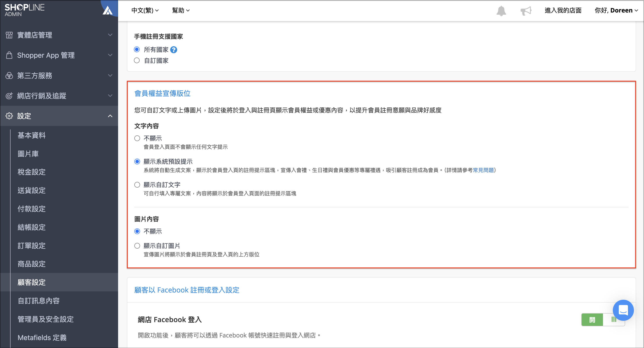The image size is (644, 348).
Task: Click the 進入我的店面 link
Action: coord(563,11)
